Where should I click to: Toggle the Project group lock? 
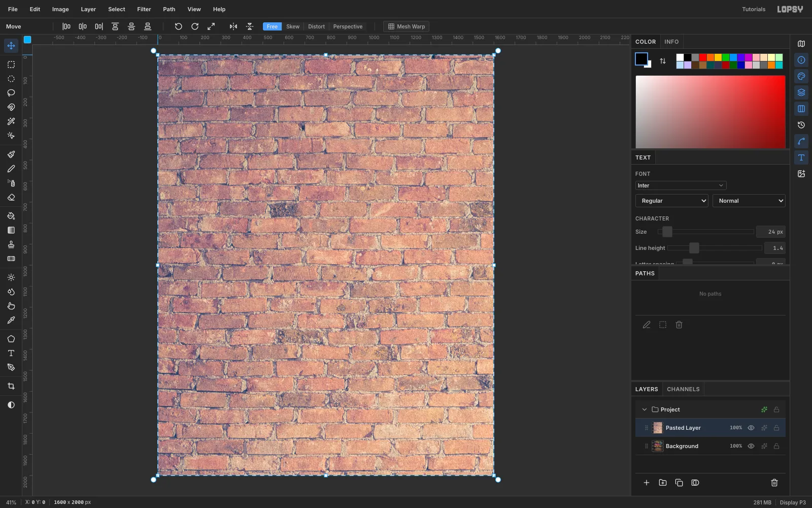coord(776,409)
